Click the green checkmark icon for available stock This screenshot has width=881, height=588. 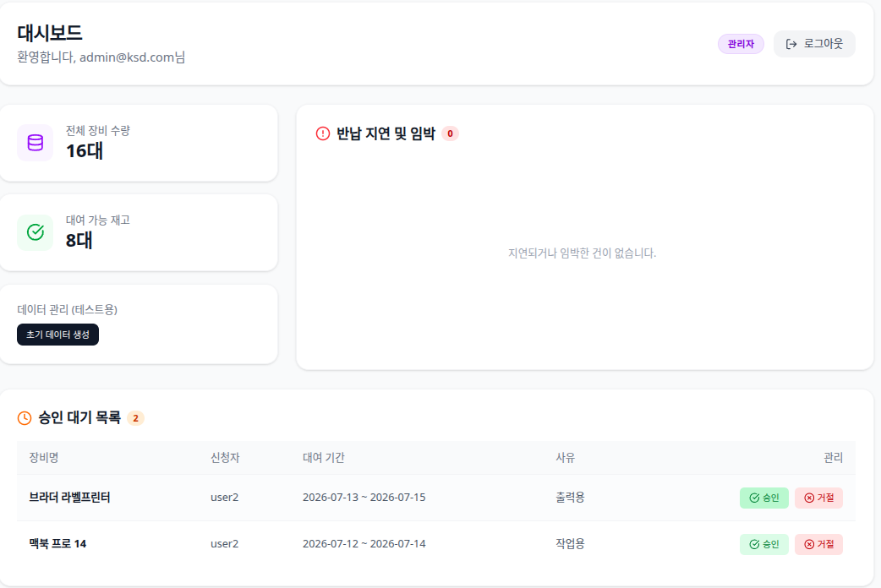tap(36, 232)
